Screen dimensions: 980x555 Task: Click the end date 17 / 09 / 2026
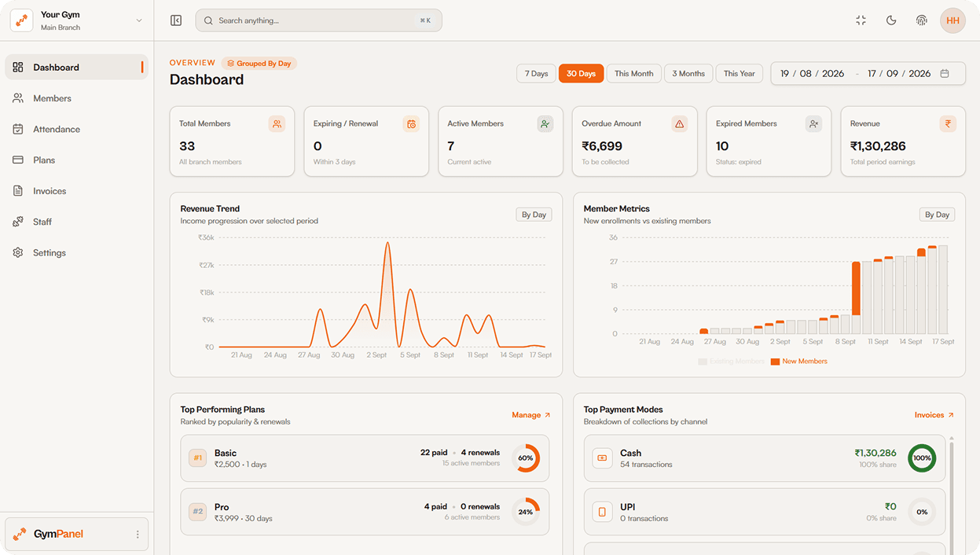[x=899, y=74]
